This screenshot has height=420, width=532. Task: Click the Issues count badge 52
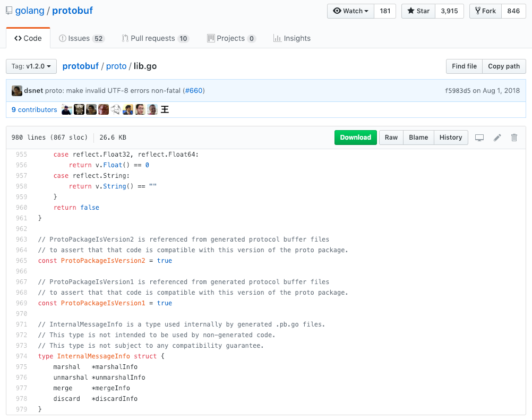pyautogui.click(x=98, y=39)
